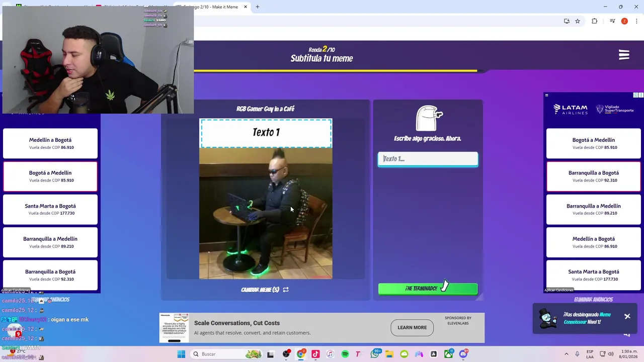Click the round timer progress bar under header

(x=336, y=71)
